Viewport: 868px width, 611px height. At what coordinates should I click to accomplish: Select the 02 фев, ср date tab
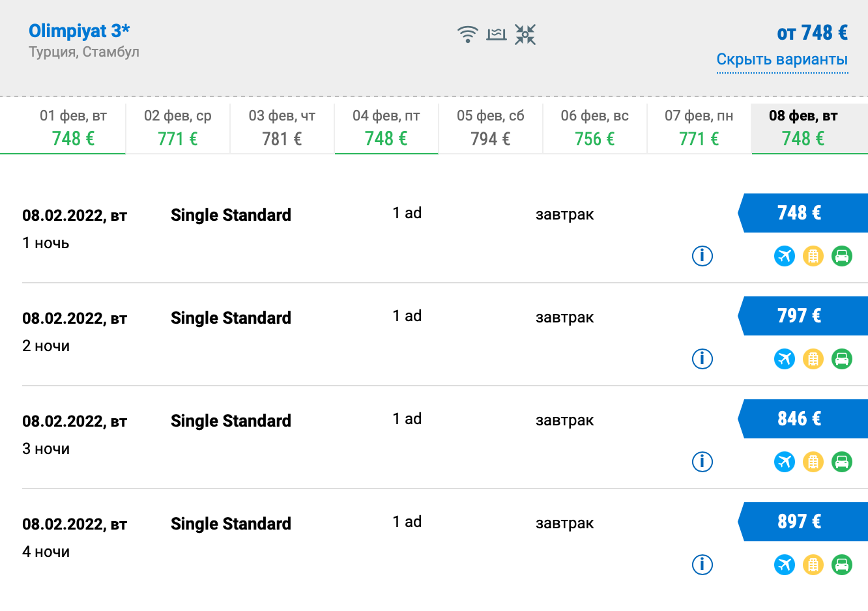point(178,128)
